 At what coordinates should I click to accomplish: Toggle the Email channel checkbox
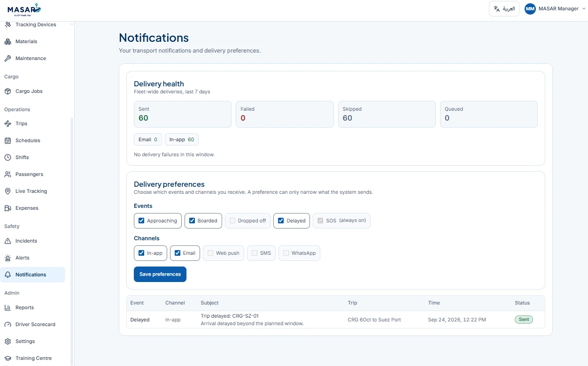pos(178,253)
